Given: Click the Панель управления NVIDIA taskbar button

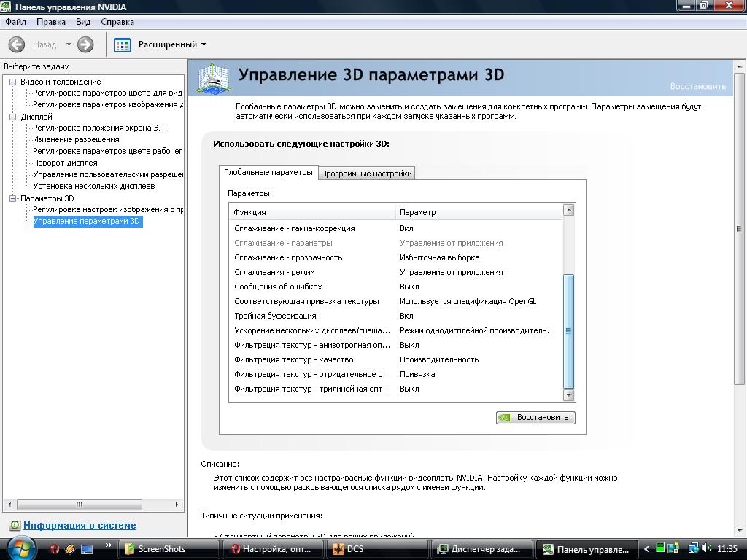Looking at the screenshot, I should pos(587,549).
